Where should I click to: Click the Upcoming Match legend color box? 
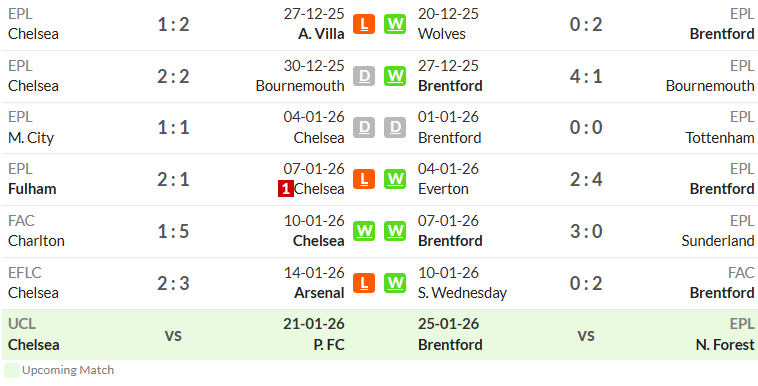click(12, 371)
